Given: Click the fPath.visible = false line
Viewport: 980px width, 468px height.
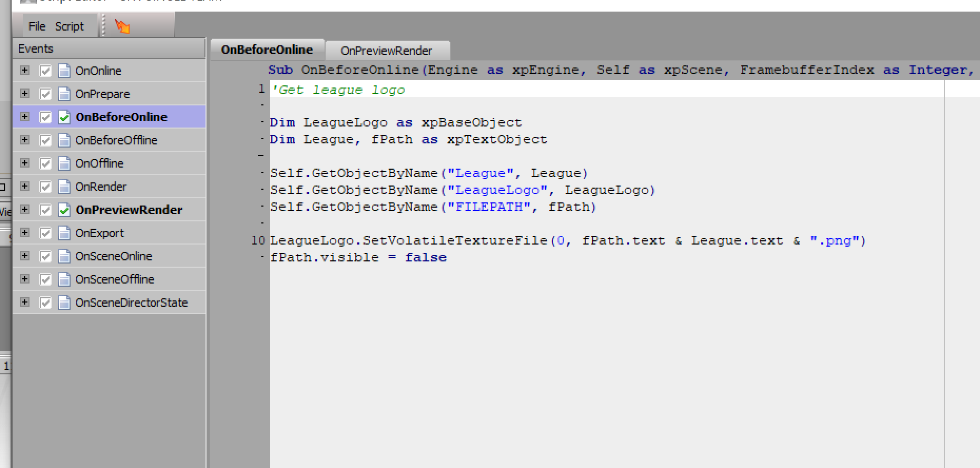Looking at the screenshot, I should [358, 258].
